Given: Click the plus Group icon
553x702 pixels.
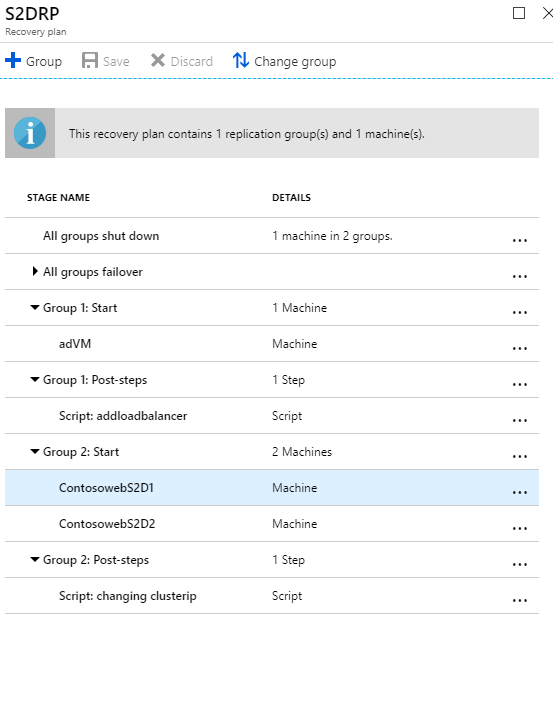Looking at the screenshot, I should point(13,60).
